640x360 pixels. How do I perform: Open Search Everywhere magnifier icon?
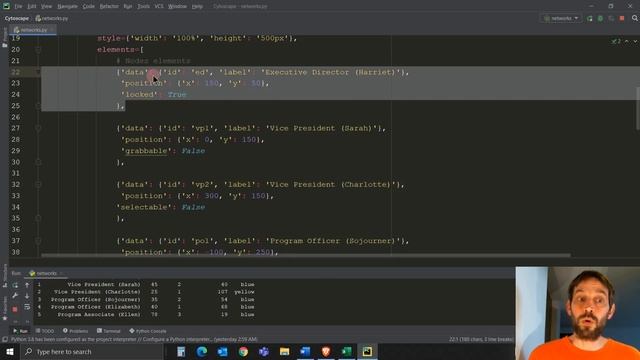pos(635,18)
